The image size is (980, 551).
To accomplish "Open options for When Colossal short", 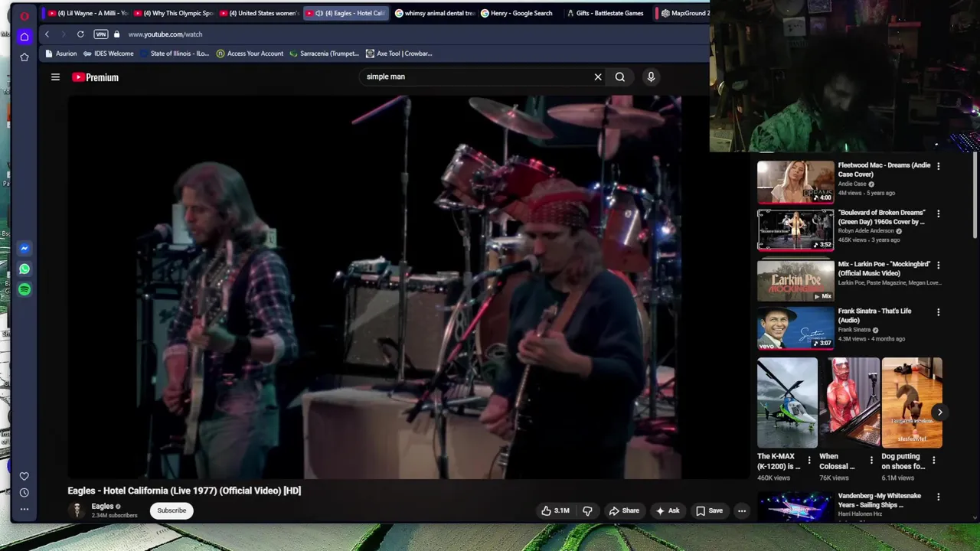I will (871, 460).
